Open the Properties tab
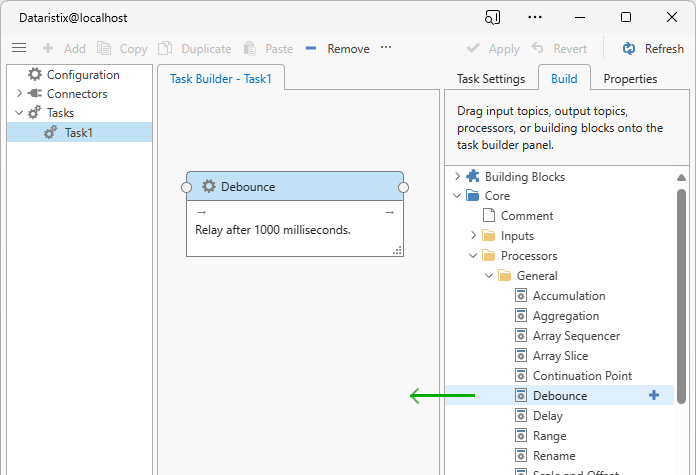 tap(630, 79)
